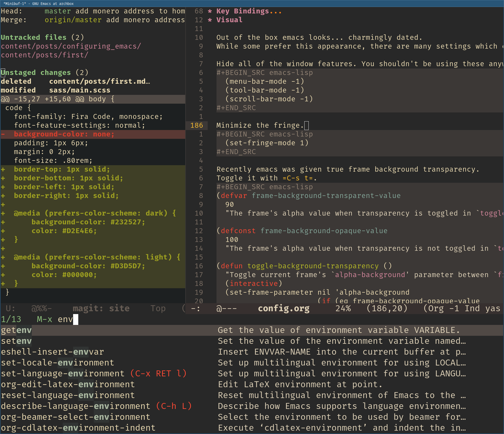Click the font-size: .80rem; line
This screenshot has height=434, width=504.
point(53,161)
